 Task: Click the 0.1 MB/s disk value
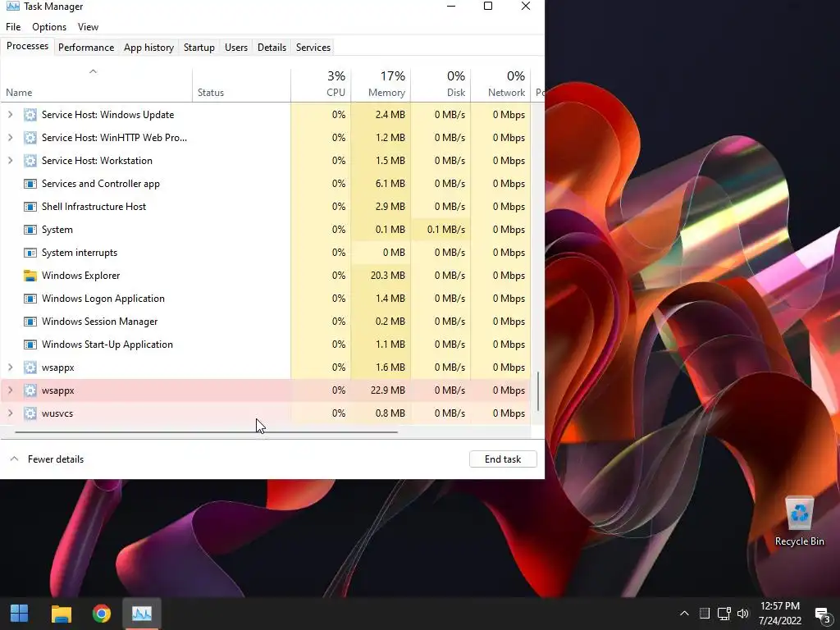445,230
